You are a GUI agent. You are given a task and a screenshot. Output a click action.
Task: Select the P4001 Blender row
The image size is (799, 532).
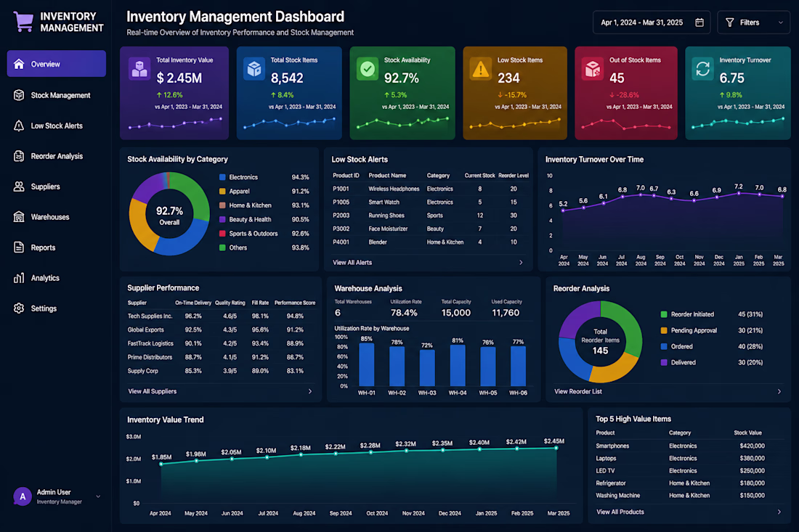(x=431, y=242)
